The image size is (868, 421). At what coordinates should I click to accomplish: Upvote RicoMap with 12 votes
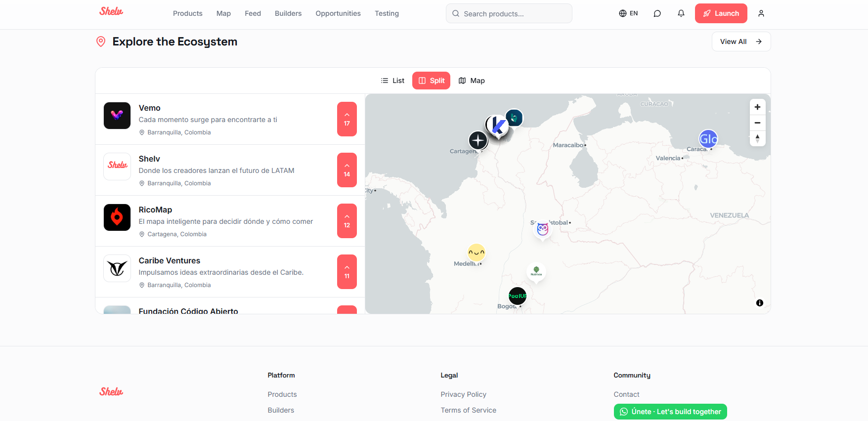click(347, 221)
